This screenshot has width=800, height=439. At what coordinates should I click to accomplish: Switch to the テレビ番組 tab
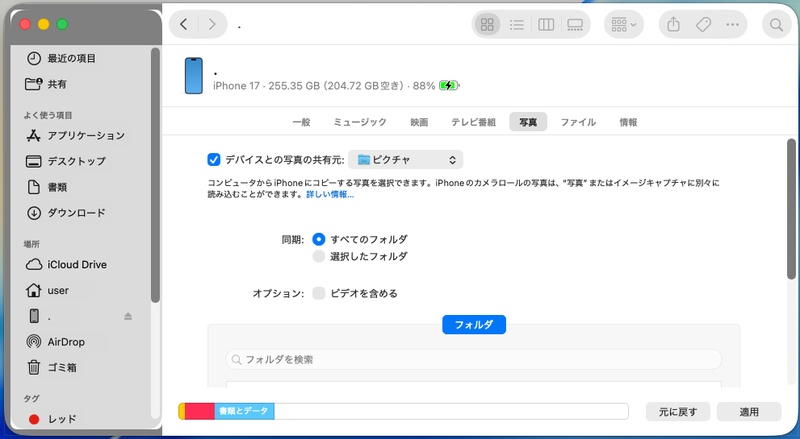(x=473, y=122)
